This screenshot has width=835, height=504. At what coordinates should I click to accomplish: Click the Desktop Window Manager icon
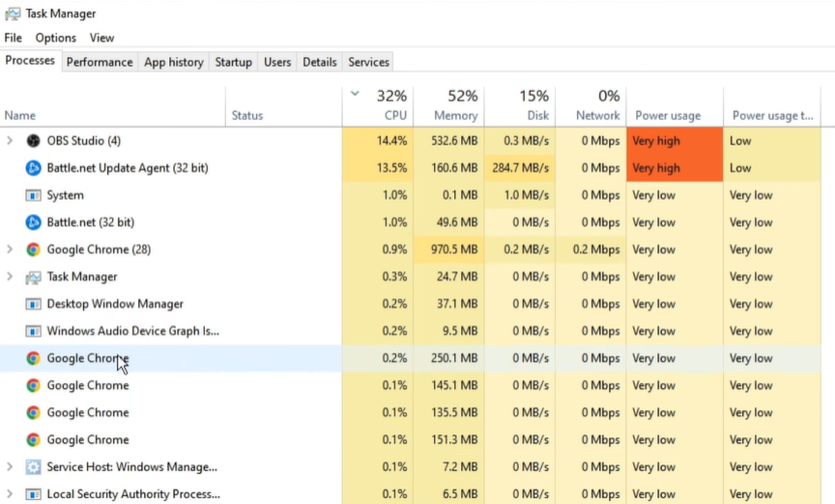[x=33, y=304]
